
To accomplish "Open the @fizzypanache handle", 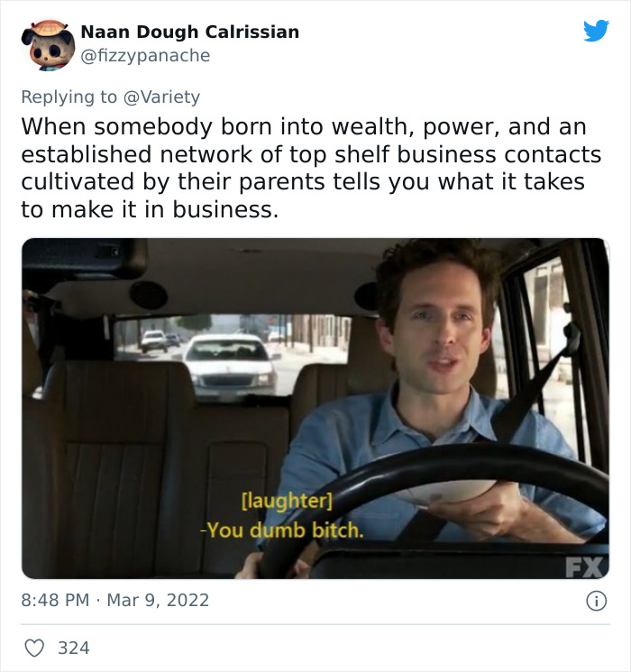I will tap(145, 56).
